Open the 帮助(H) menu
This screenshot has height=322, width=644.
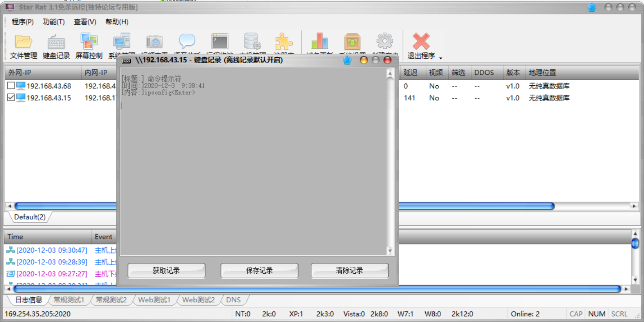[117, 22]
